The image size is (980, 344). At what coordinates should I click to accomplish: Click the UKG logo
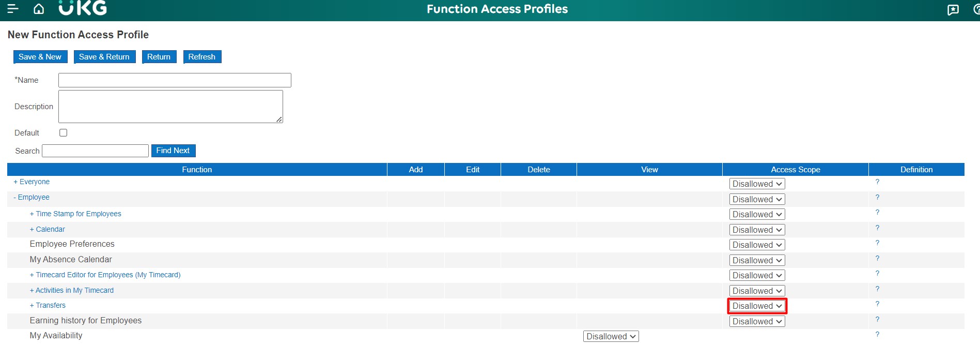83,8
